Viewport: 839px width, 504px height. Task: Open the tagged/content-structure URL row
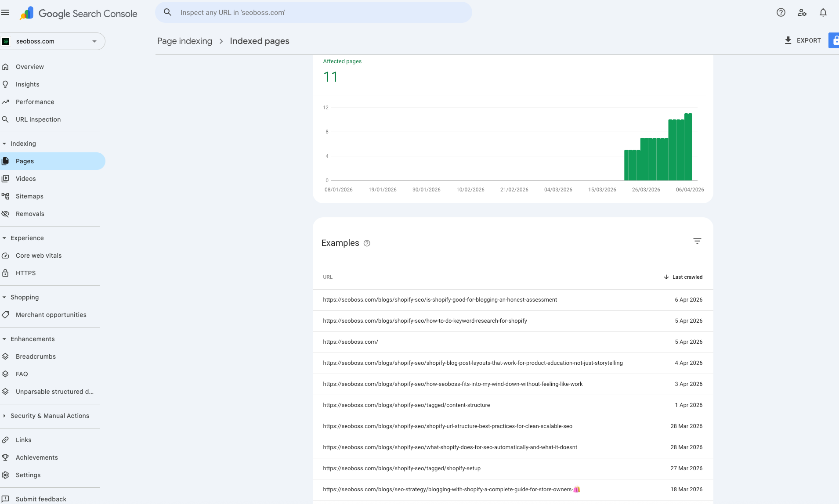click(513, 405)
